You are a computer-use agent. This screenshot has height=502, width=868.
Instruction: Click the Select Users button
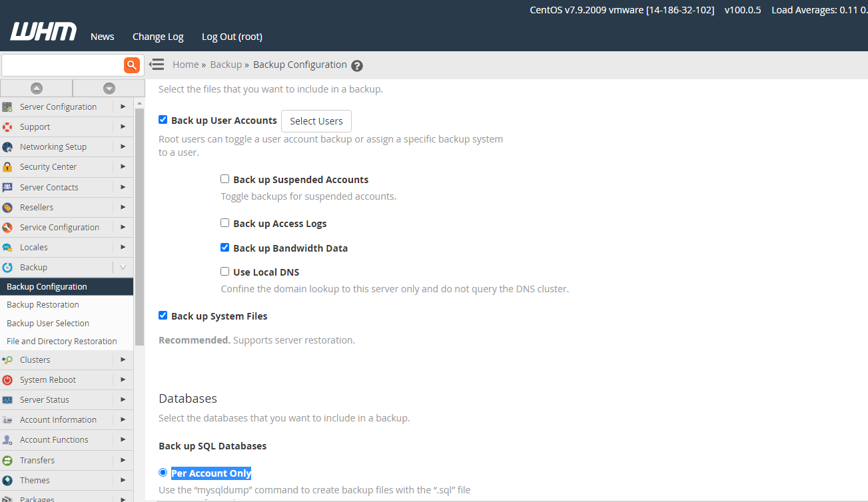coord(316,121)
